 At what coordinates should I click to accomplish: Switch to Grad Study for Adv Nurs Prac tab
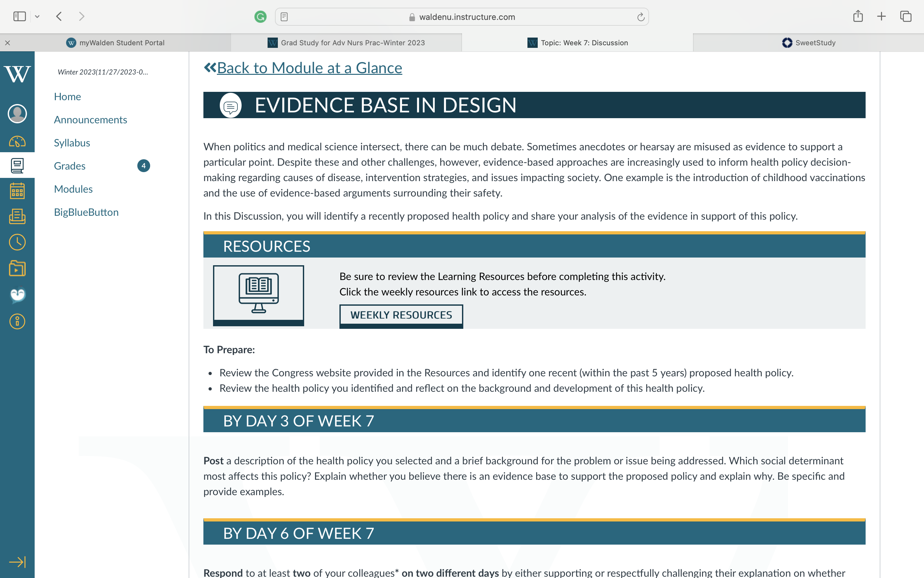coord(346,43)
